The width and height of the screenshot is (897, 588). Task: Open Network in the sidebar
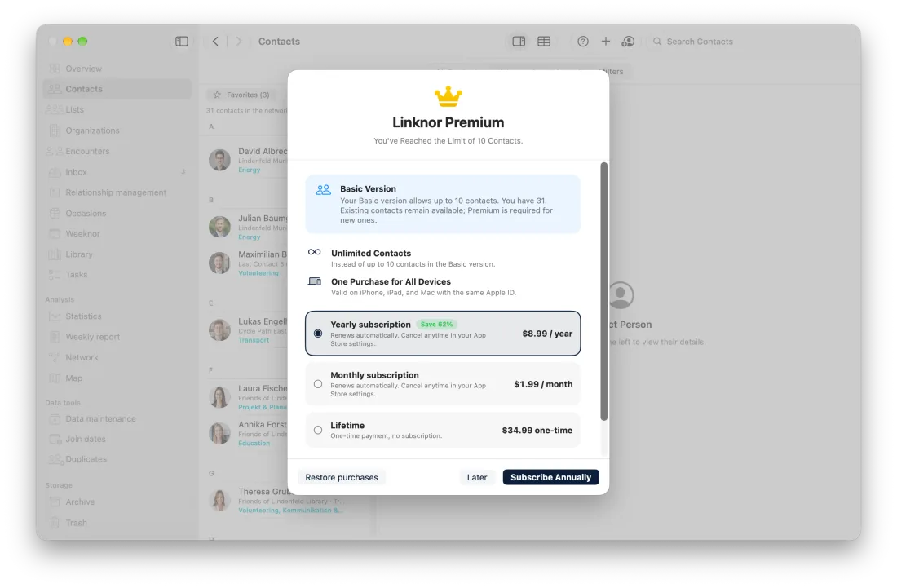[x=117, y=357]
